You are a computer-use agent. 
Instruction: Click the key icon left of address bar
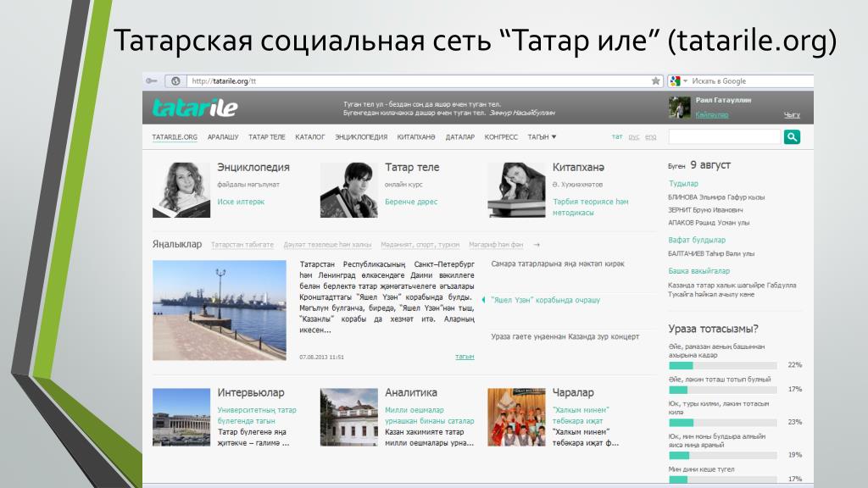pyautogui.click(x=151, y=80)
